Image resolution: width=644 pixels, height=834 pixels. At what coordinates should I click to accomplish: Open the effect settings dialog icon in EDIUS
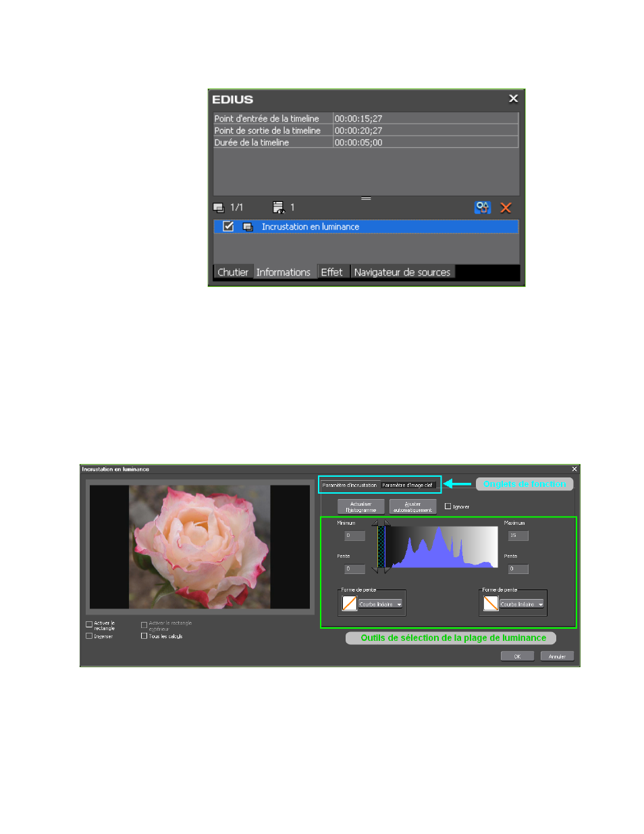482,207
